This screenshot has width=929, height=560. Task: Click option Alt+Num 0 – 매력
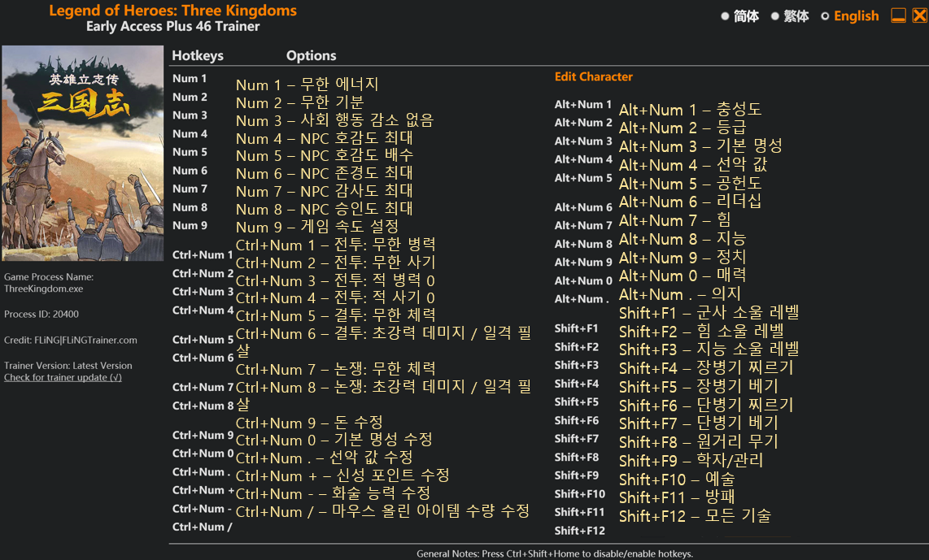(683, 276)
